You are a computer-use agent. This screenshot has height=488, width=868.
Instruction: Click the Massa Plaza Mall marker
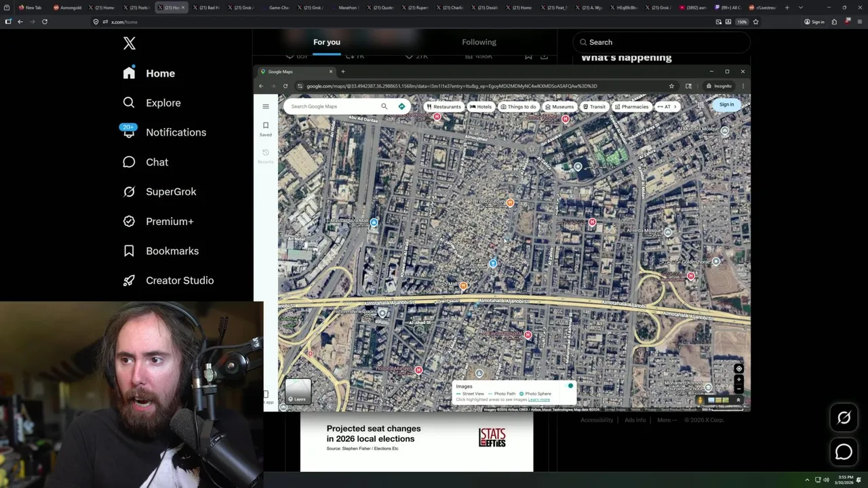[374, 222]
